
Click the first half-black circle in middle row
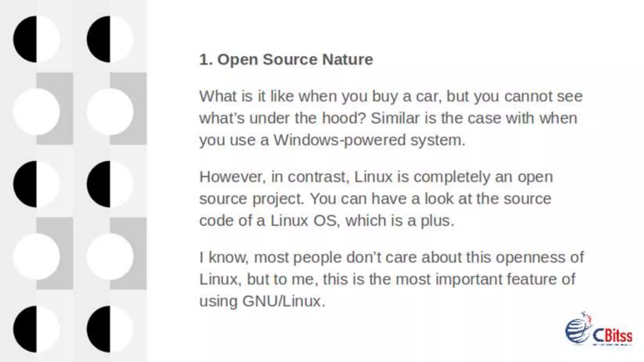(36, 184)
